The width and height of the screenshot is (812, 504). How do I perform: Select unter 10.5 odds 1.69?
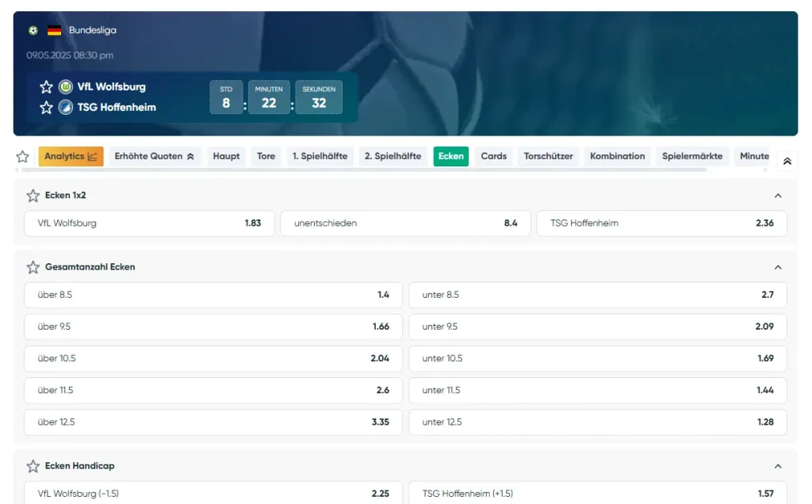point(598,359)
